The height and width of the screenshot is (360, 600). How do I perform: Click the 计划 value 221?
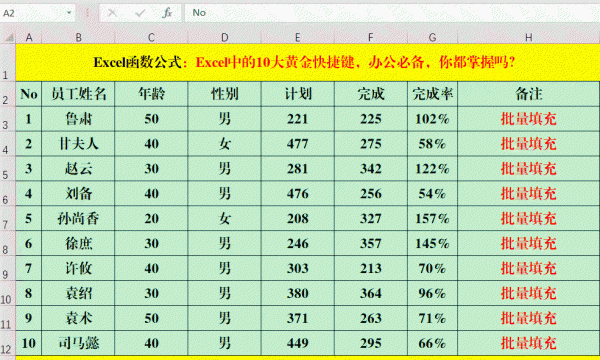click(x=298, y=119)
